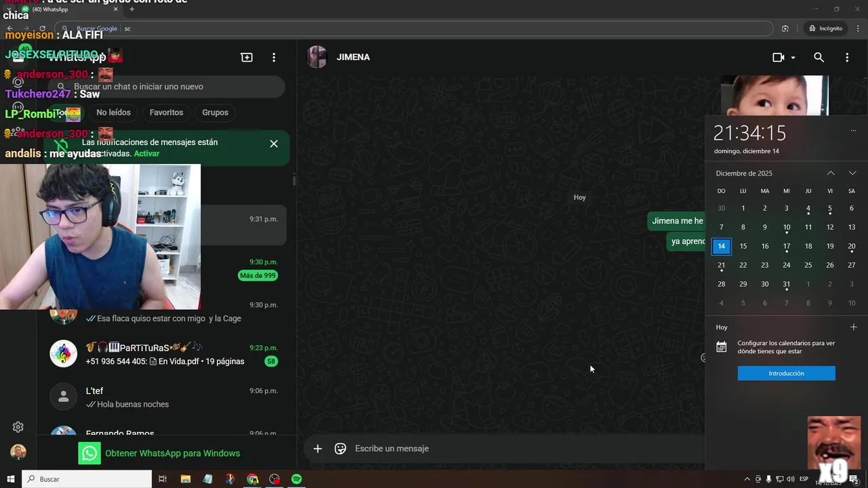Image resolution: width=868 pixels, height=488 pixels.
Task: Open the Windows Start menu
Action: pyautogui.click(x=11, y=479)
